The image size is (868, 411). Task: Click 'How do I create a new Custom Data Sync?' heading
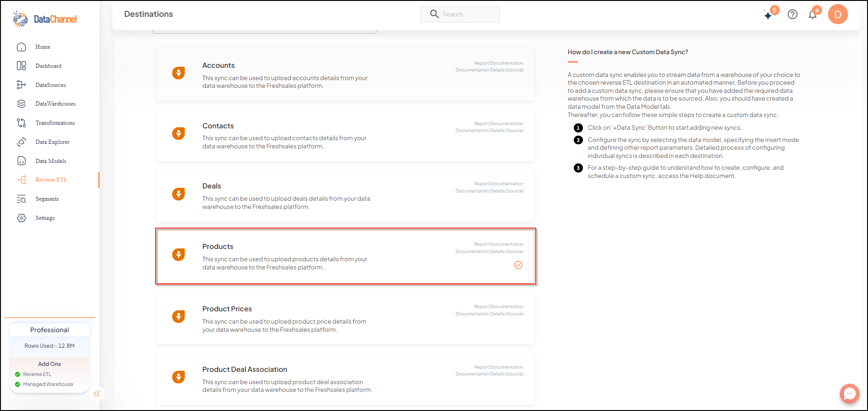click(x=628, y=52)
